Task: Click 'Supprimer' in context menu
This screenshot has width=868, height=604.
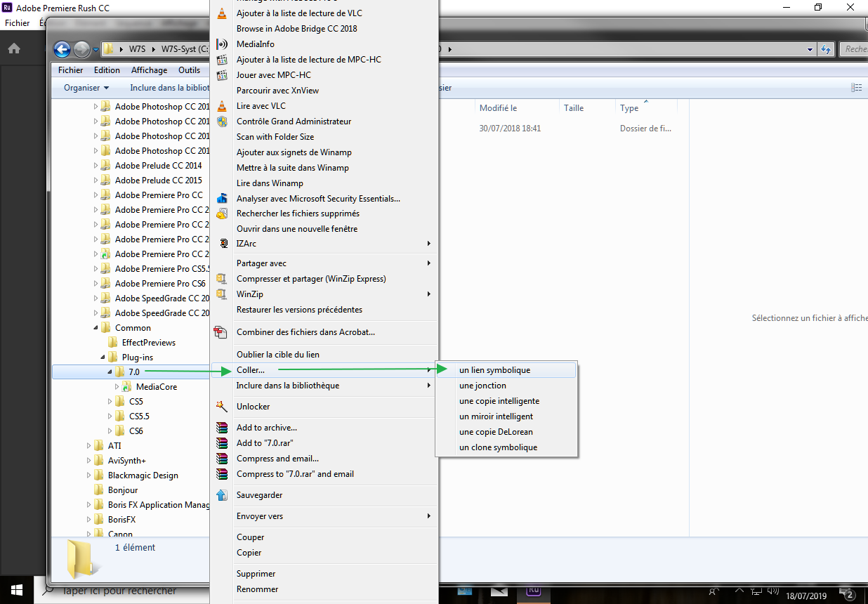Action: 324,574
